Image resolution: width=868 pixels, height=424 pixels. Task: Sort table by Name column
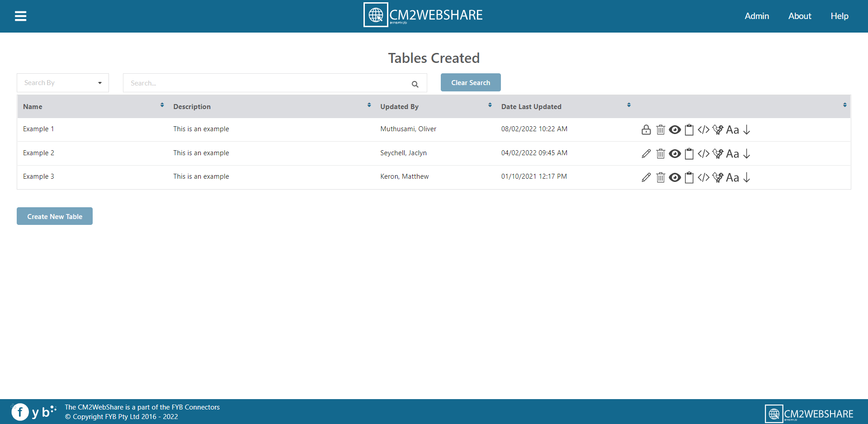coord(162,105)
